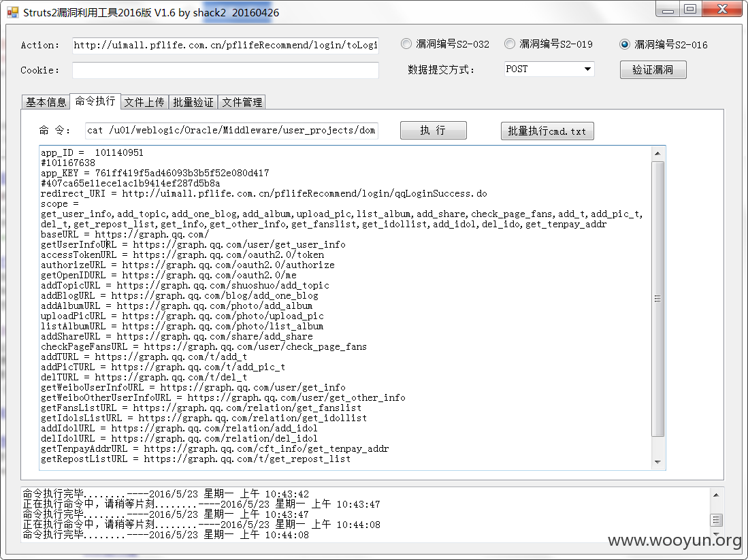This screenshot has height=560, width=748.
Task: Click the getTenpayAddrURL line
Action: pos(214,449)
